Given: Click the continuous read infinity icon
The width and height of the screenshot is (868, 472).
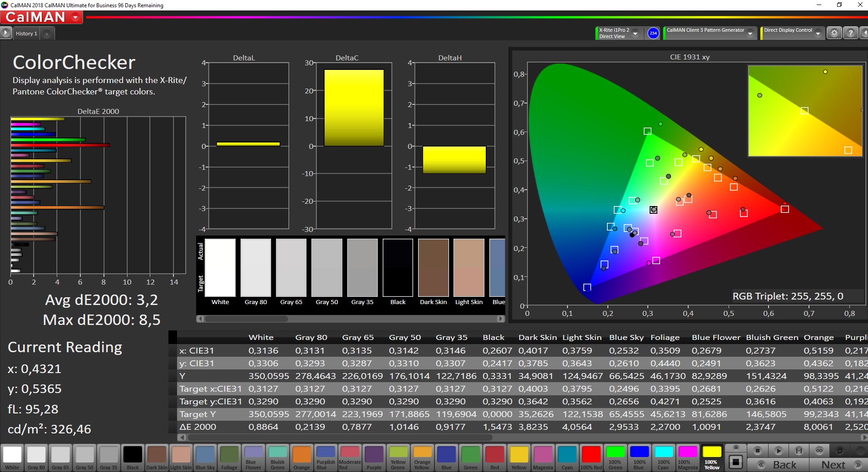Looking at the screenshot, I should pos(819,451).
